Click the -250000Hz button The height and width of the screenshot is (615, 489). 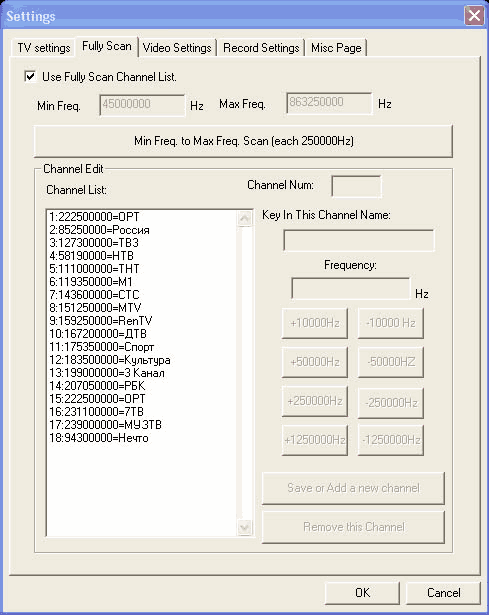click(391, 403)
